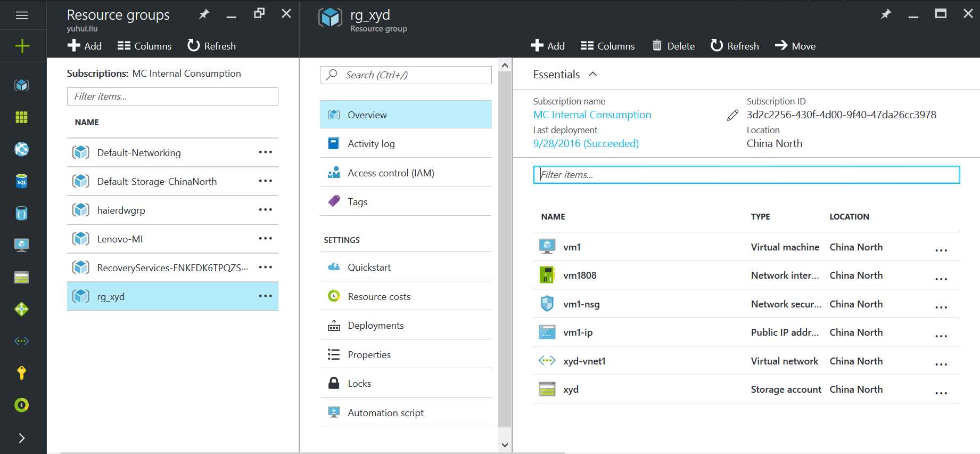Open Resource costs
This screenshot has width=980, height=454.
(406, 297)
